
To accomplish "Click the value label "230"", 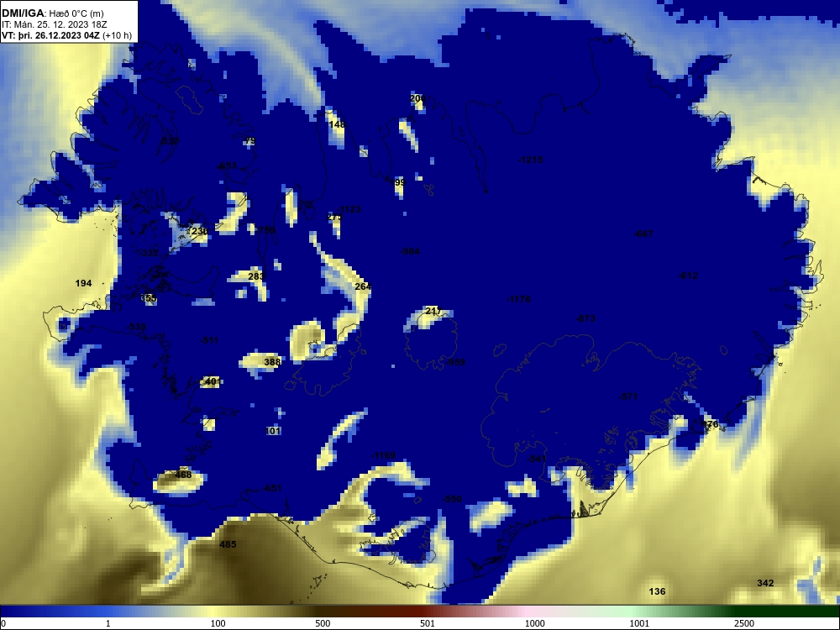I will click(x=199, y=231).
